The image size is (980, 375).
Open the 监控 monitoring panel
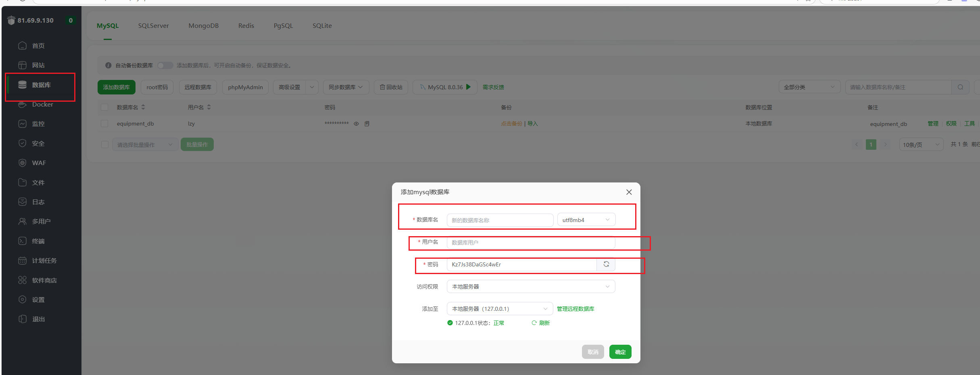tap(38, 124)
